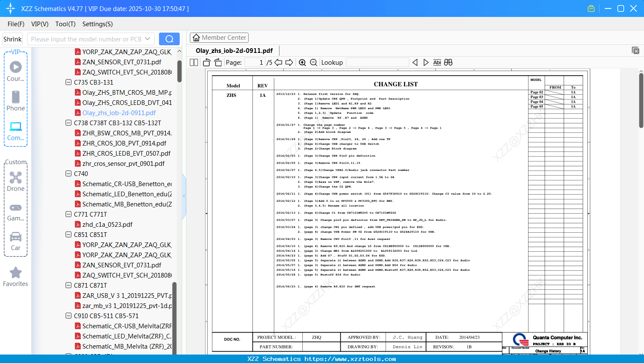Open the Settings(S) menu
The height and width of the screenshot is (363, 644).
coord(98,24)
